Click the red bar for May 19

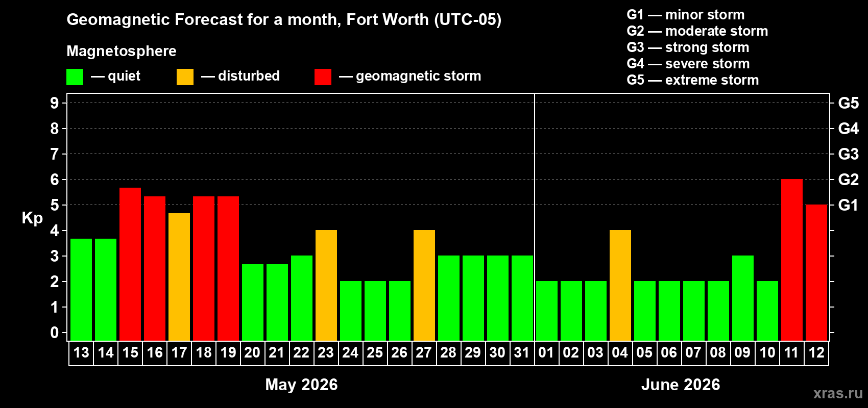[228, 269]
